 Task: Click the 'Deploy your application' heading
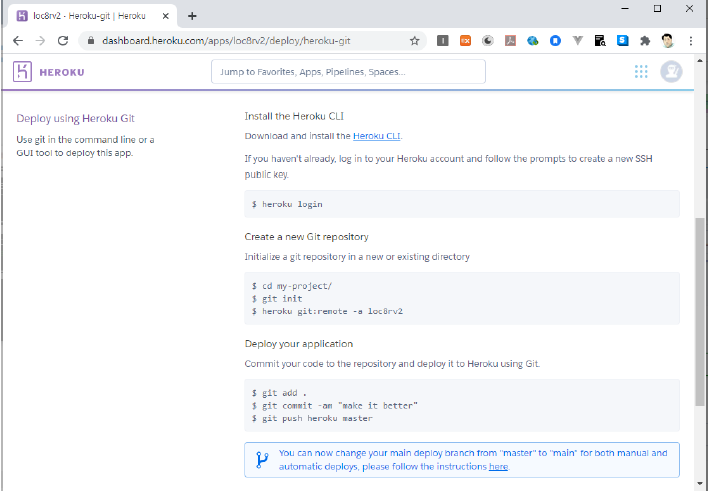(299, 344)
